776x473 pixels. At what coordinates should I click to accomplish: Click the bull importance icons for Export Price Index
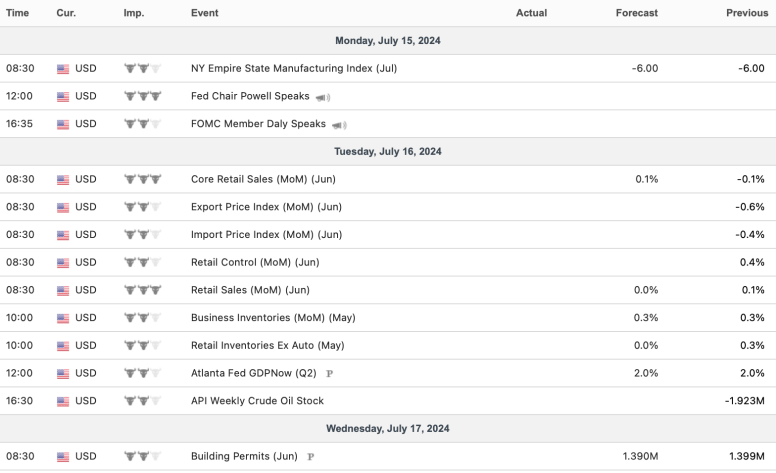click(143, 207)
